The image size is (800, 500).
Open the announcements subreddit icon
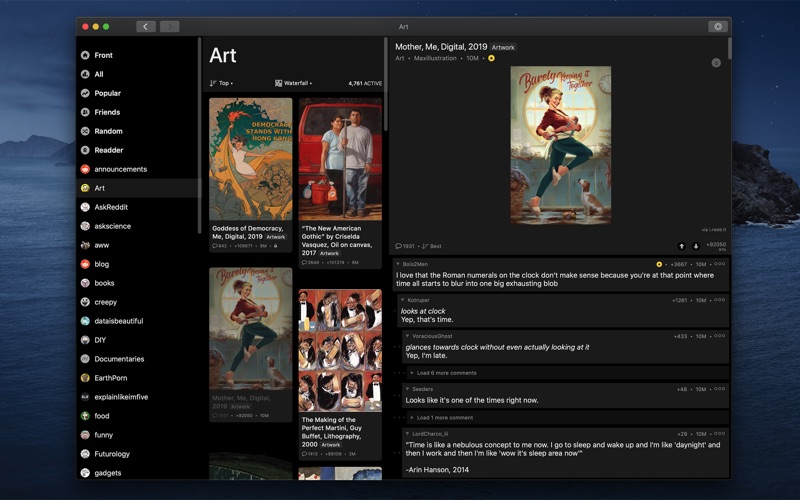pyautogui.click(x=85, y=169)
